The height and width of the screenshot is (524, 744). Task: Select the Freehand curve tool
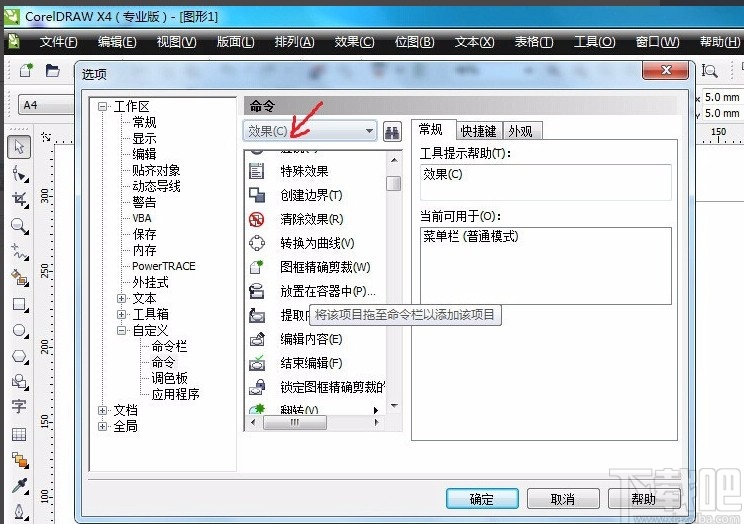tap(19, 252)
